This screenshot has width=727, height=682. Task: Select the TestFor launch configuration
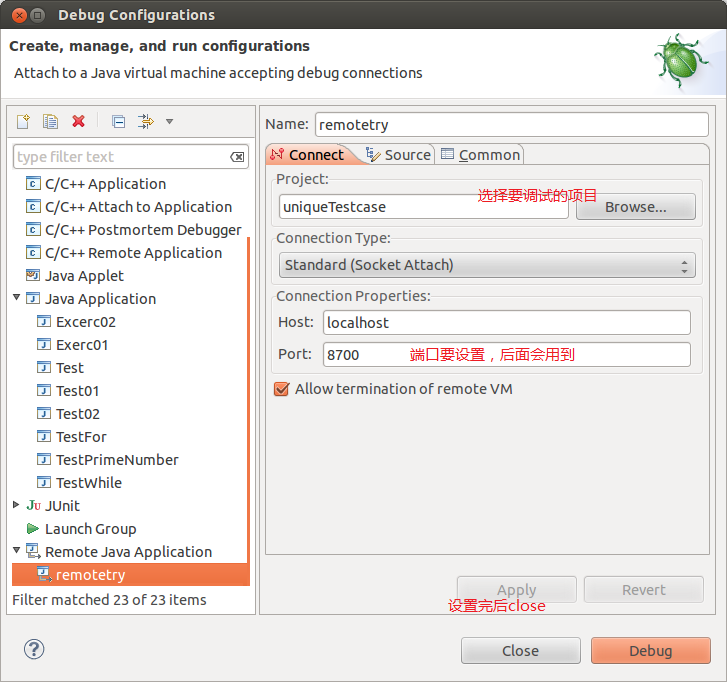pos(81,437)
